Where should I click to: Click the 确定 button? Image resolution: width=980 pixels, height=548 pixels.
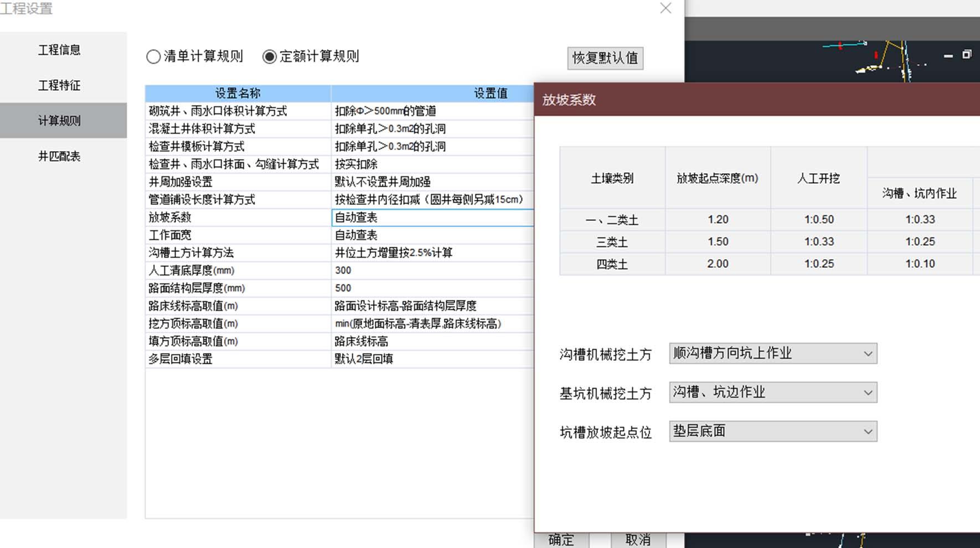[561, 540]
